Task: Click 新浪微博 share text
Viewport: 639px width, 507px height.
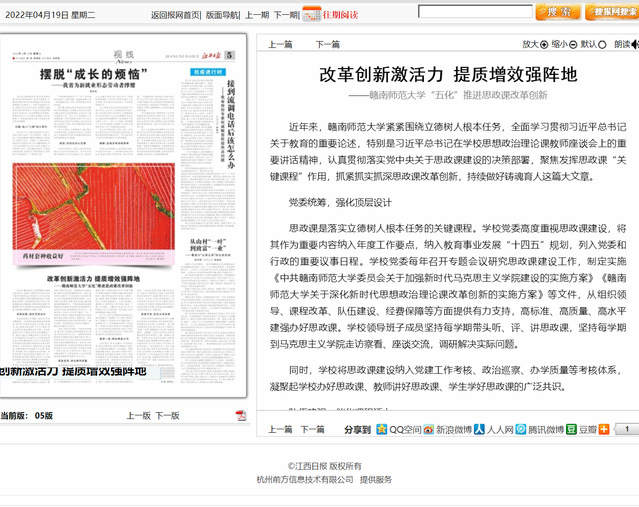Action: pos(454,430)
